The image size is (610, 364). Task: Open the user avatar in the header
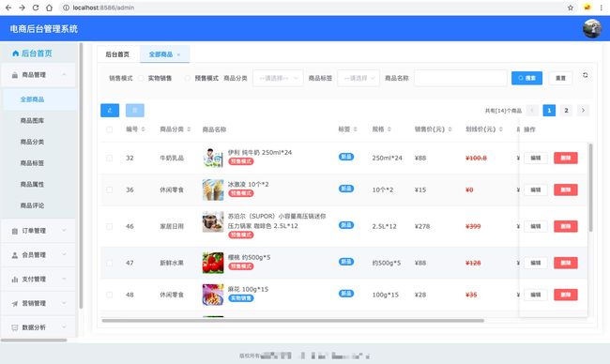pyautogui.click(x=592, y=28)
